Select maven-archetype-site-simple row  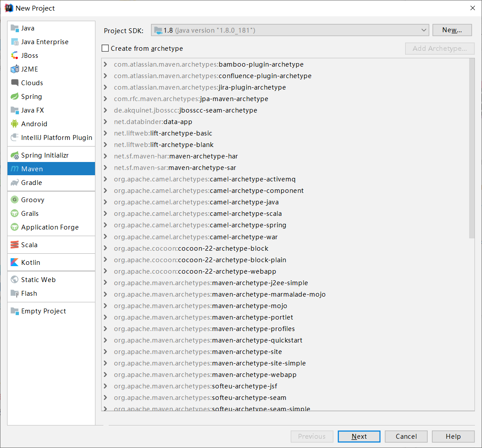(x=285, y=363)
